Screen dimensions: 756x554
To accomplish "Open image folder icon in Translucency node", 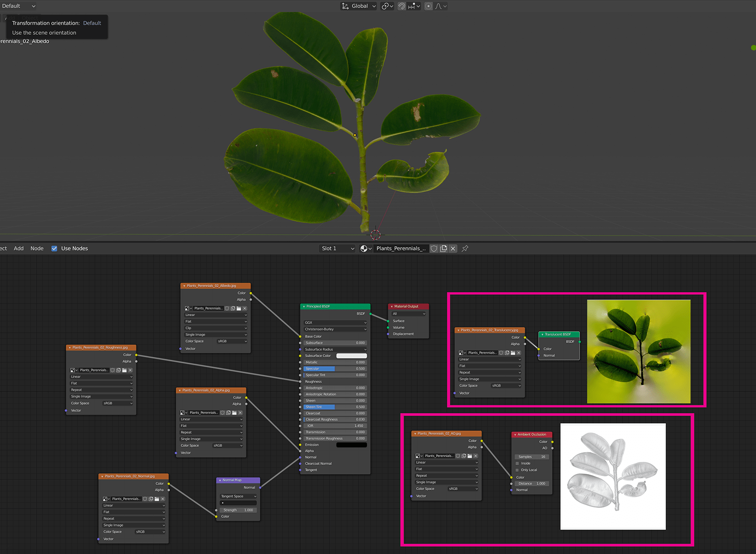I will [513, 353].
